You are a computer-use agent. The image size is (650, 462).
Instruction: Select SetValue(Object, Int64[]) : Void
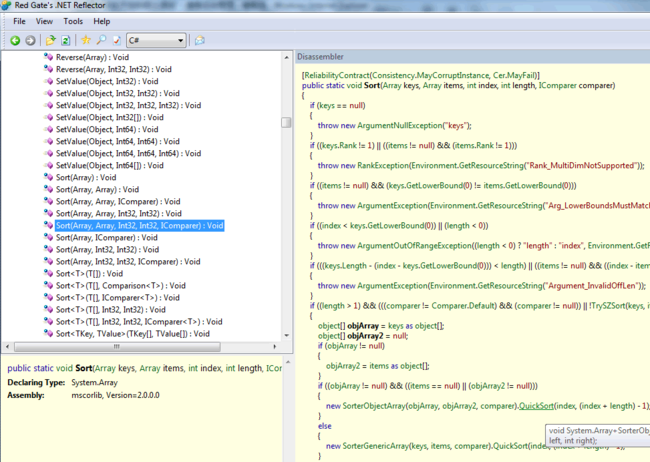click(x=110, y=165)
